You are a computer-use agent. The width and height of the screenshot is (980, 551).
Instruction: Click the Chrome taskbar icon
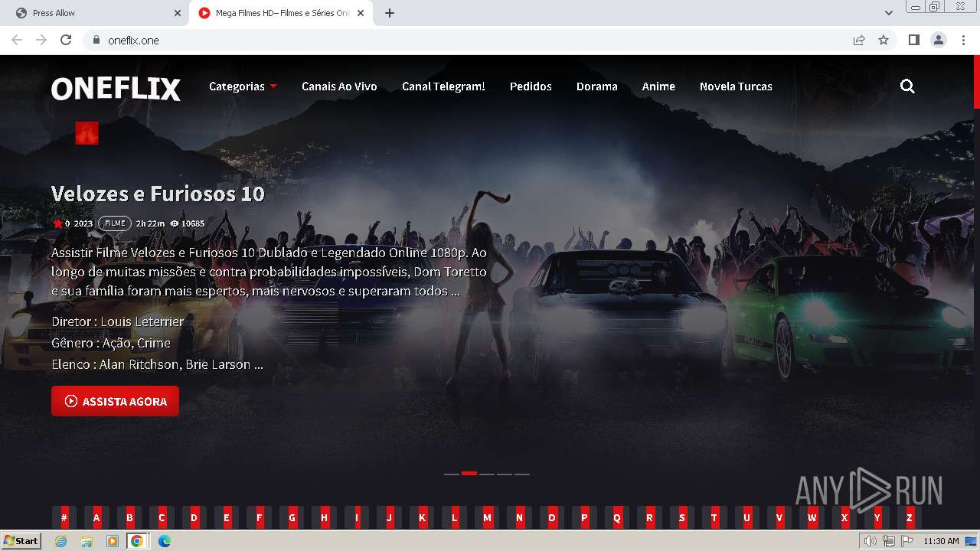tap(137, 541)
